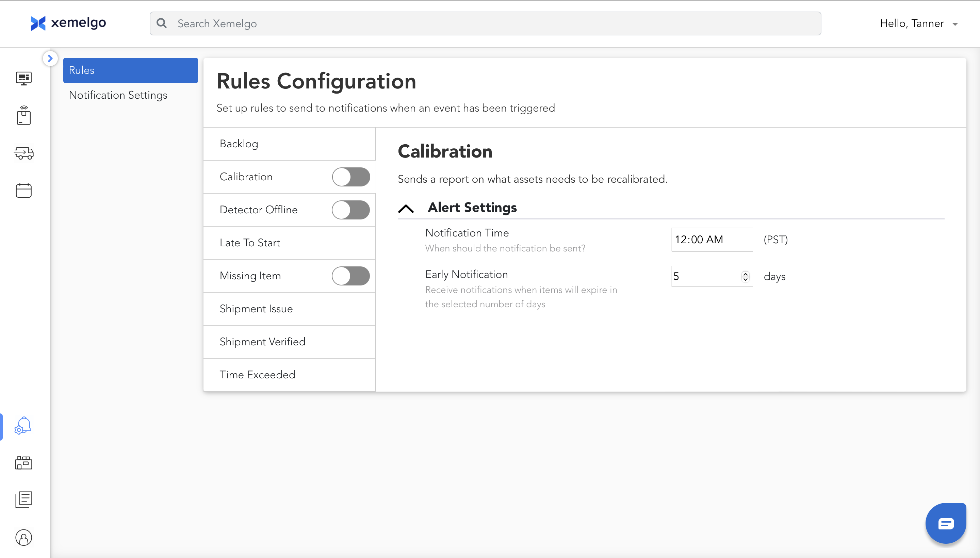Viewport: 980px width, 558px height.
Task: Open the factory layout sidebar icon
Action: [x=24, y=463]
